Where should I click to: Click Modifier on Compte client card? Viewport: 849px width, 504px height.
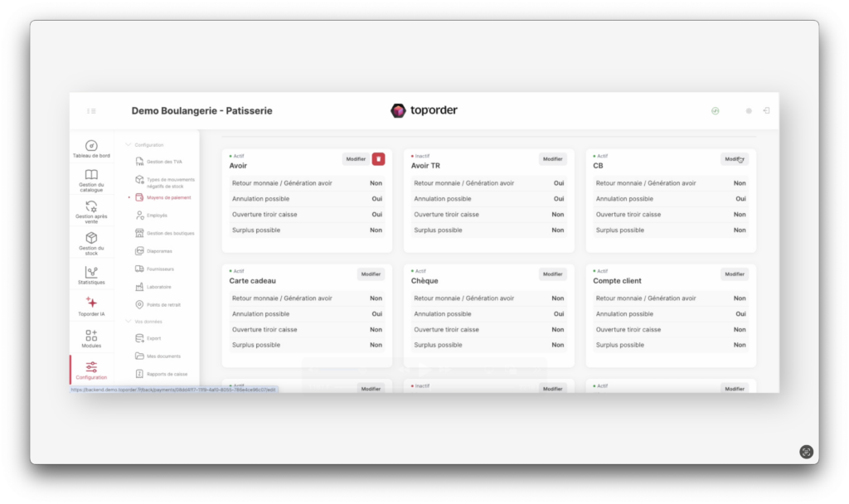pyautogui.click(x=734, y=274)
